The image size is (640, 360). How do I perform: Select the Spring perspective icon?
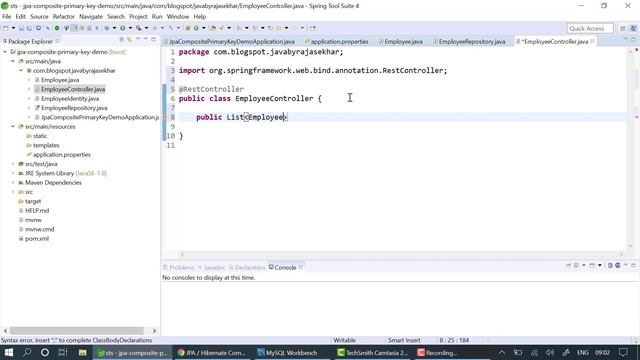point(633,28)
